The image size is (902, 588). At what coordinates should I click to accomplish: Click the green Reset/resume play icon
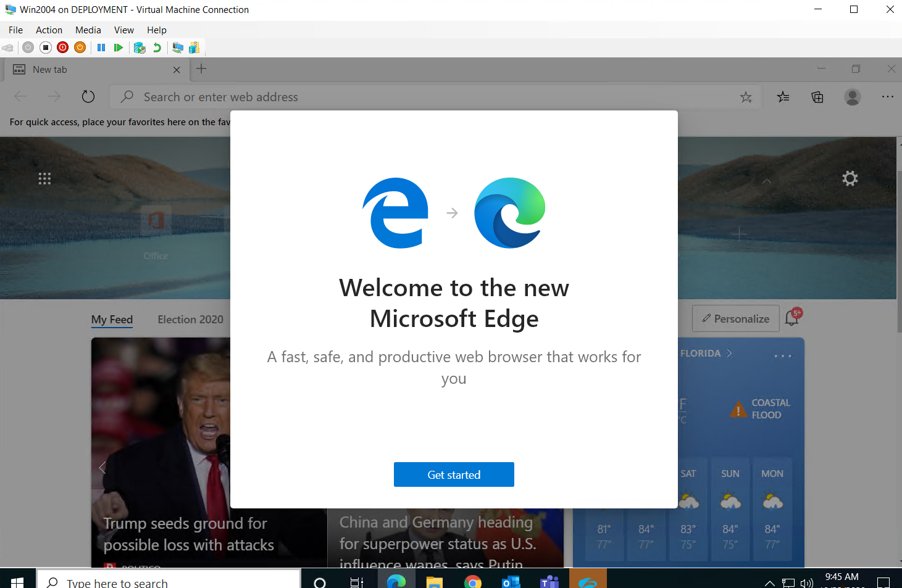tap(119, 48)
